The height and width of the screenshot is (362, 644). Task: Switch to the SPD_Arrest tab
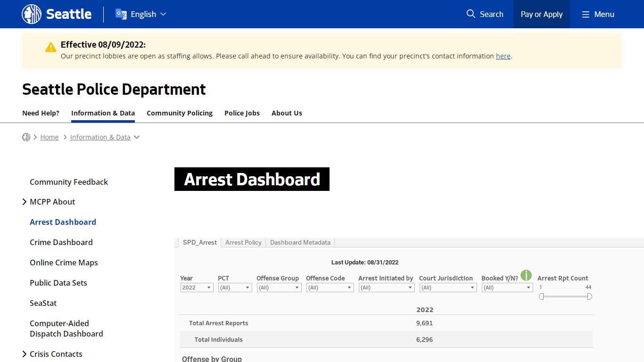coord(200,242)
